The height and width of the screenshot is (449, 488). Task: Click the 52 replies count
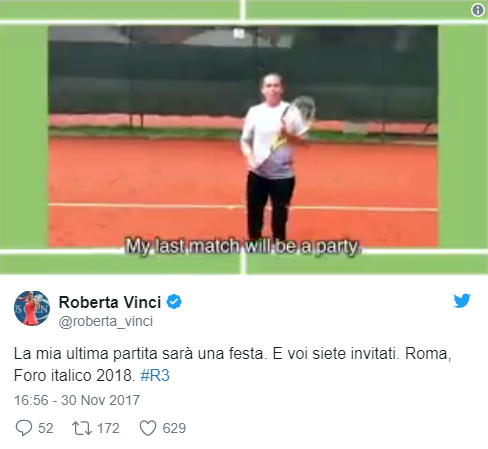45,428
